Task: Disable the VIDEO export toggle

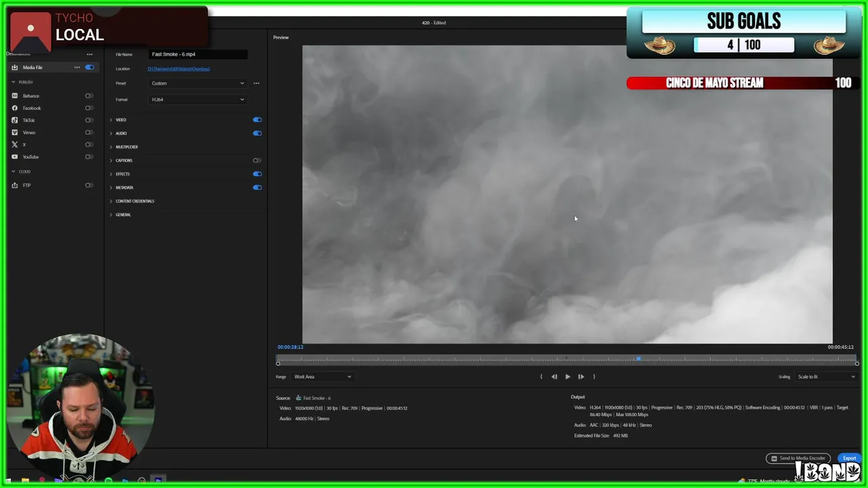Action: [x=257, y=119]
